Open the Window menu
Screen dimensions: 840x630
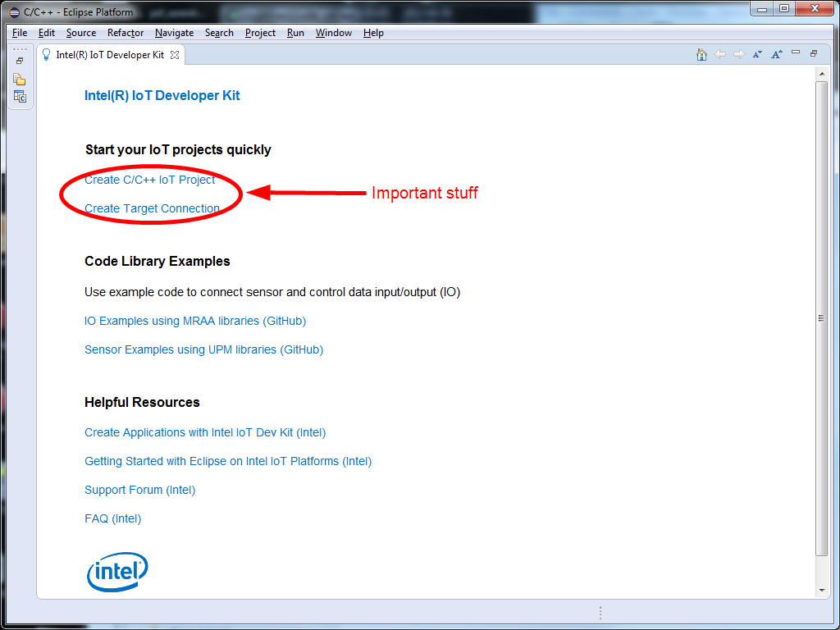point(333,33)
